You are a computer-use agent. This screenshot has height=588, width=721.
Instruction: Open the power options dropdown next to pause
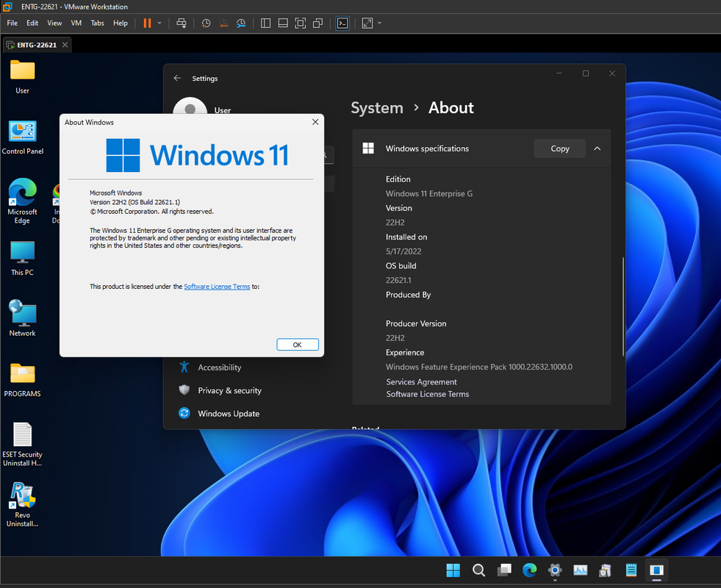[159, 23]
